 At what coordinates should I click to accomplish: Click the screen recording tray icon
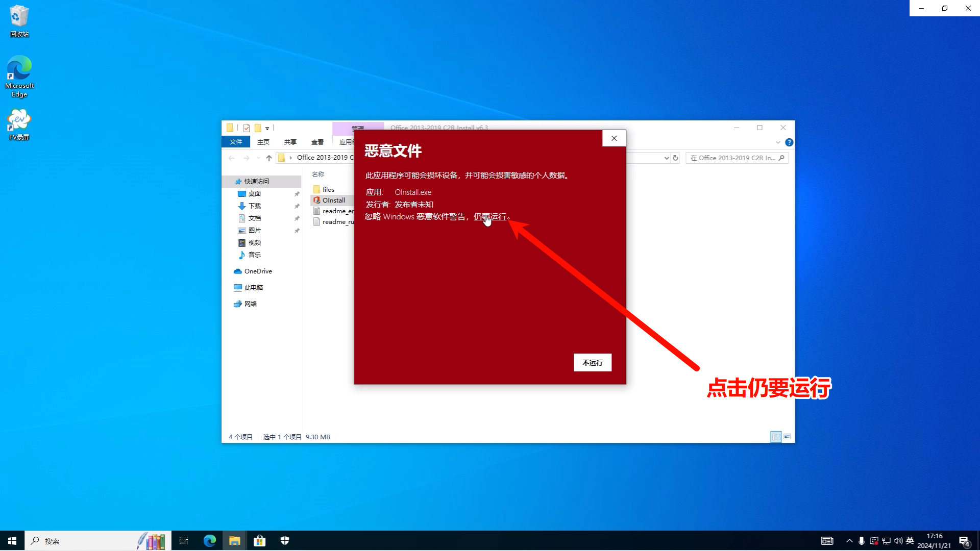point(874,541)
